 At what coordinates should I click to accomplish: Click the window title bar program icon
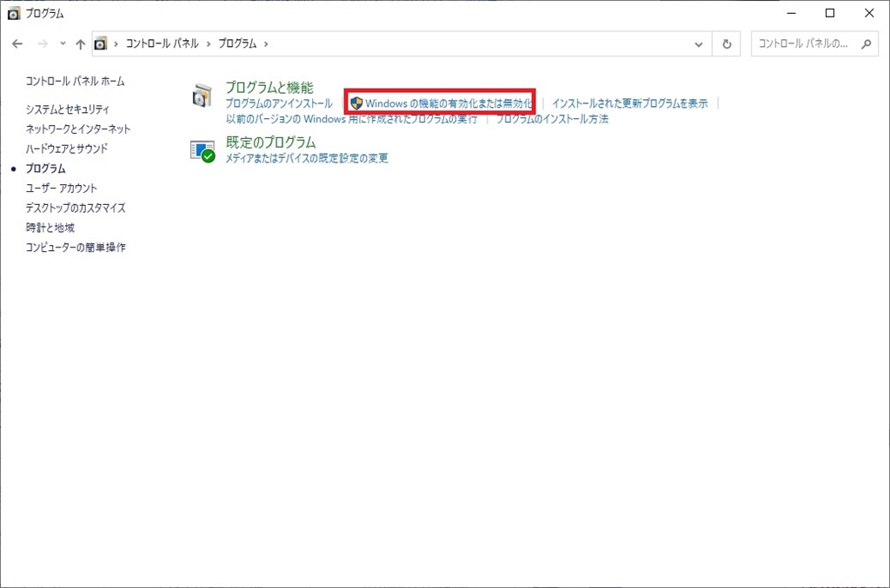[14, 14]
